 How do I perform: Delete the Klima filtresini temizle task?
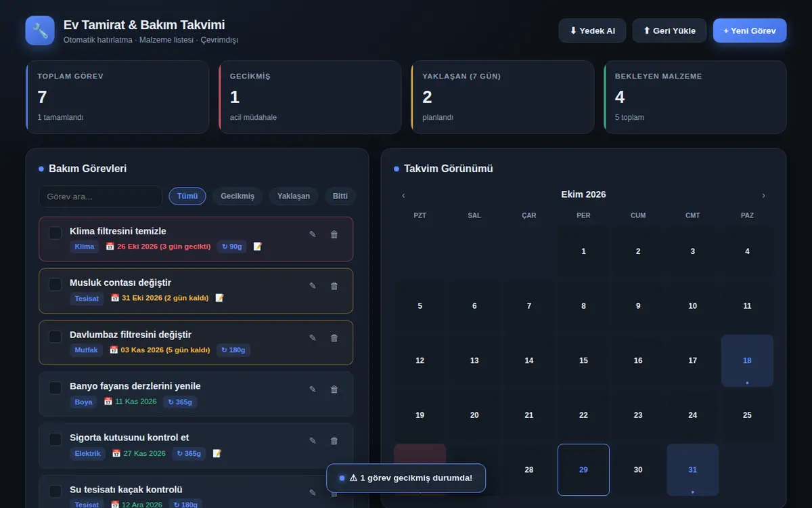click(x=334, y=234)
